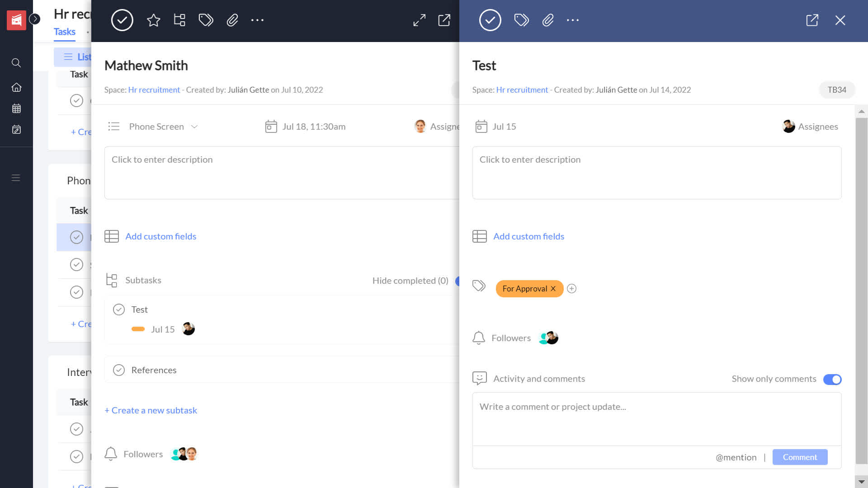Click the more options ellipsis on Mathew Smith
This screenshot has height=488, width=868.
(258, 20)
